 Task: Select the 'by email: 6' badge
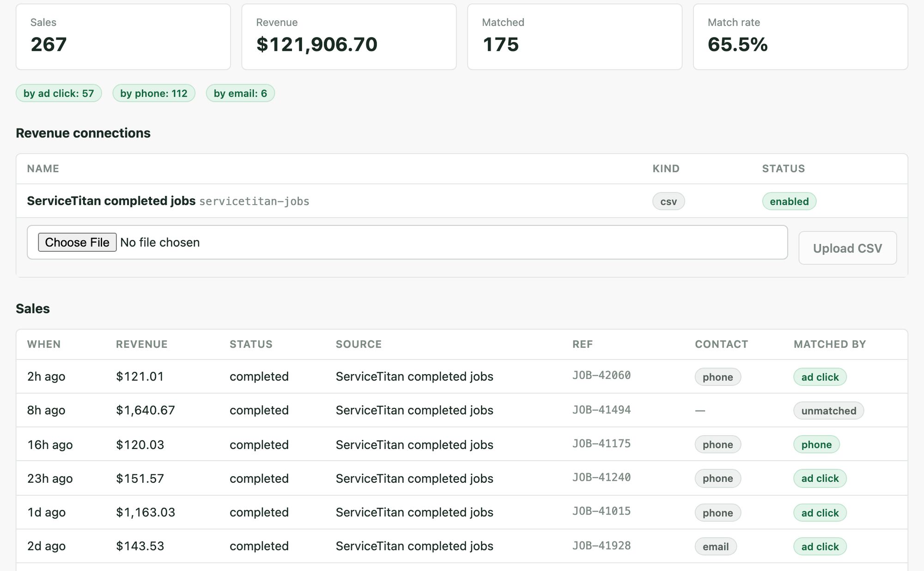(240, 93)
